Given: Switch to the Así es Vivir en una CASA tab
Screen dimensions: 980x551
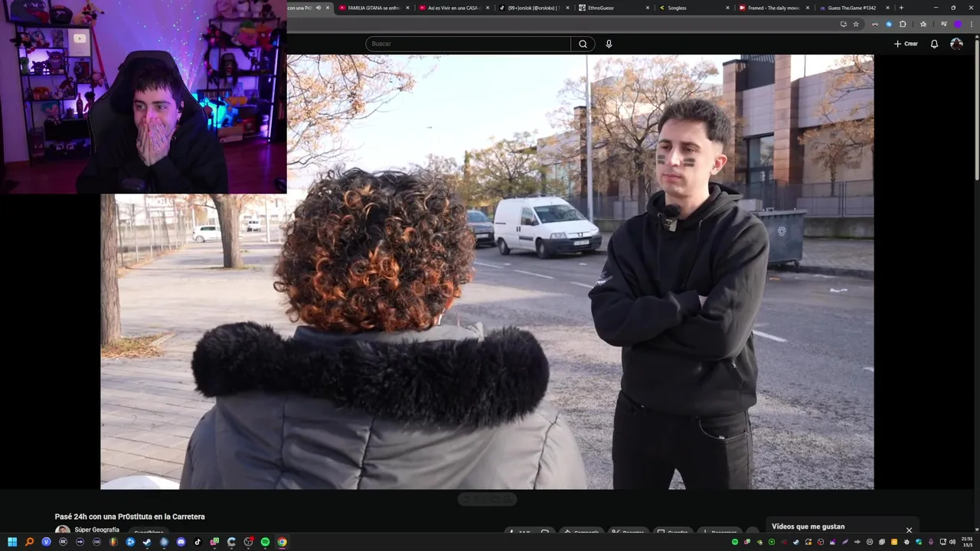Looking at the screenshot, I should coord(455,8).
